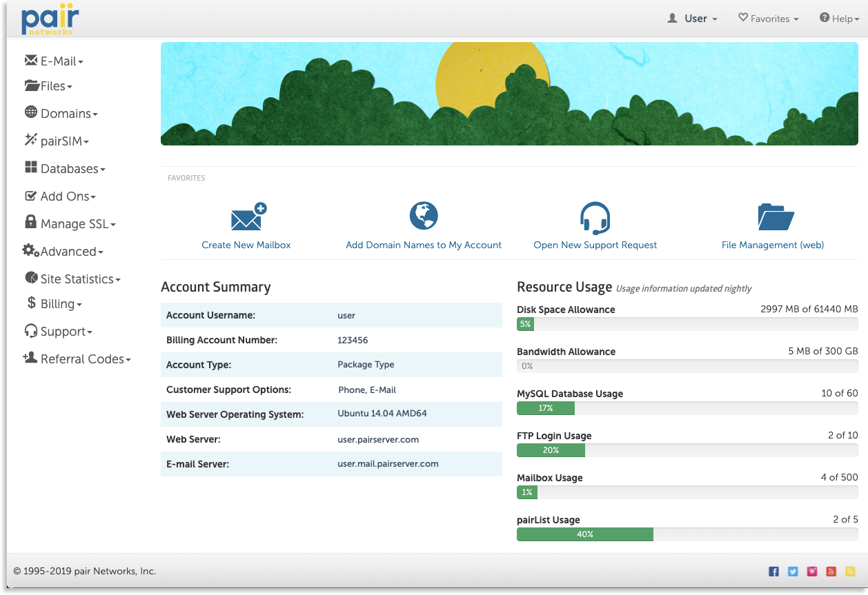Click the File Management folder icon

(x=776, y=217)
